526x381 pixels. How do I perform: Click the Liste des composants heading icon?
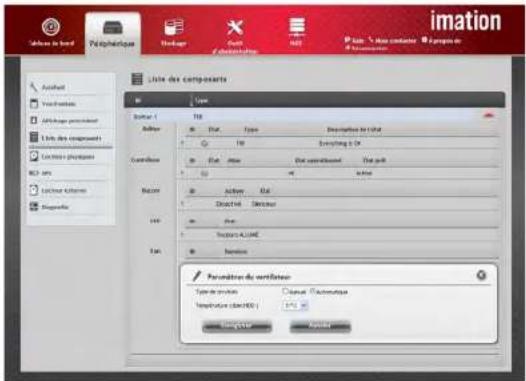[137, 79]
